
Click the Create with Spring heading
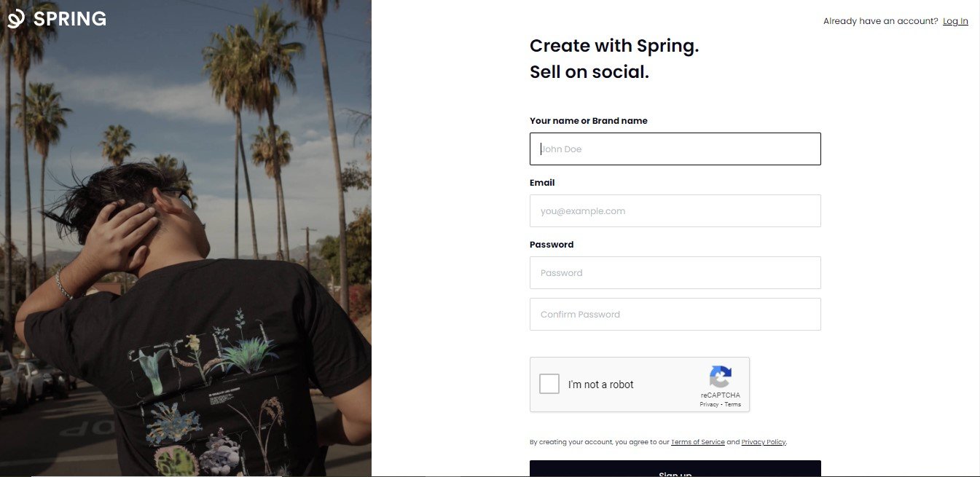coord(614,45)
